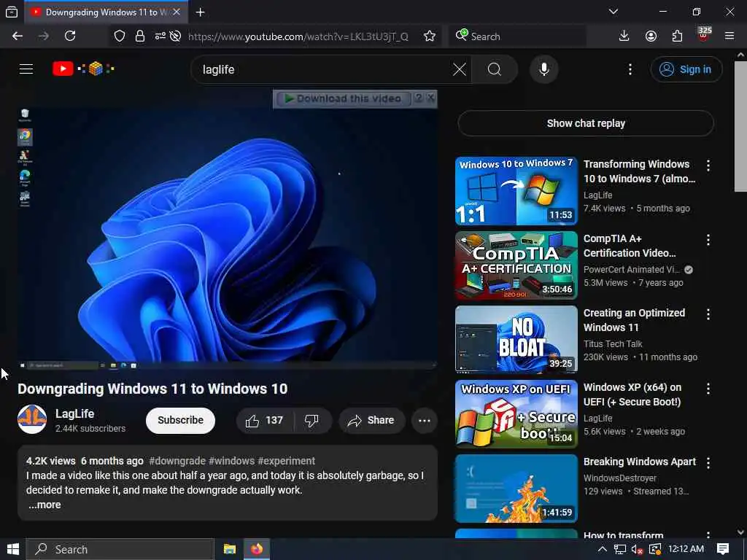
Task: Run search with magnifier button
Action: tap(495, 69)
